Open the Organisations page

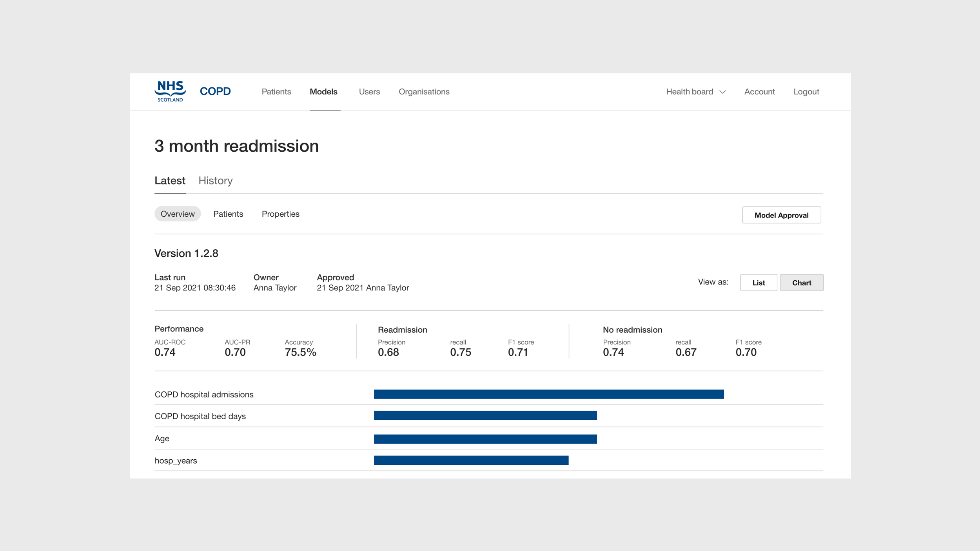(x=424, y=91)
